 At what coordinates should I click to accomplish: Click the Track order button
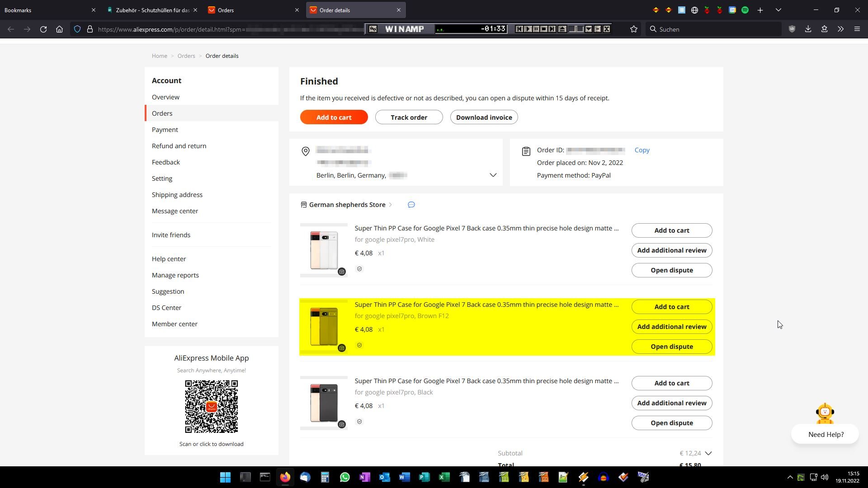click(409, 117)
